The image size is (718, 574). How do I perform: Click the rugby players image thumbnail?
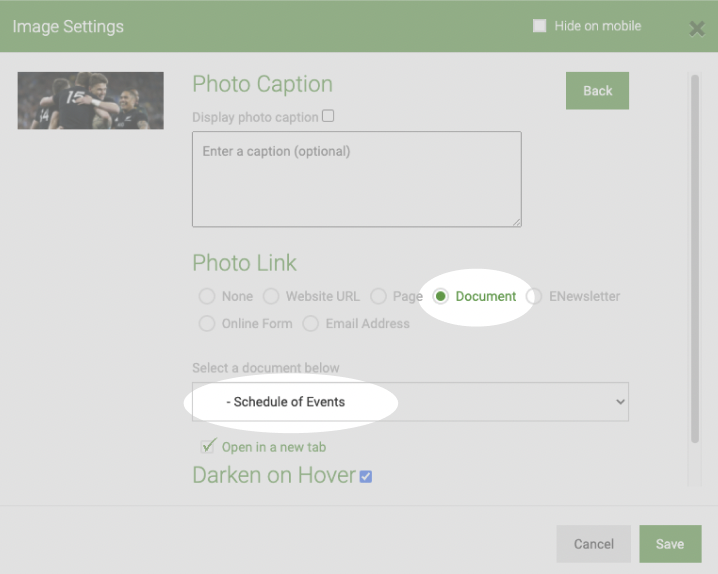[91, 100]
